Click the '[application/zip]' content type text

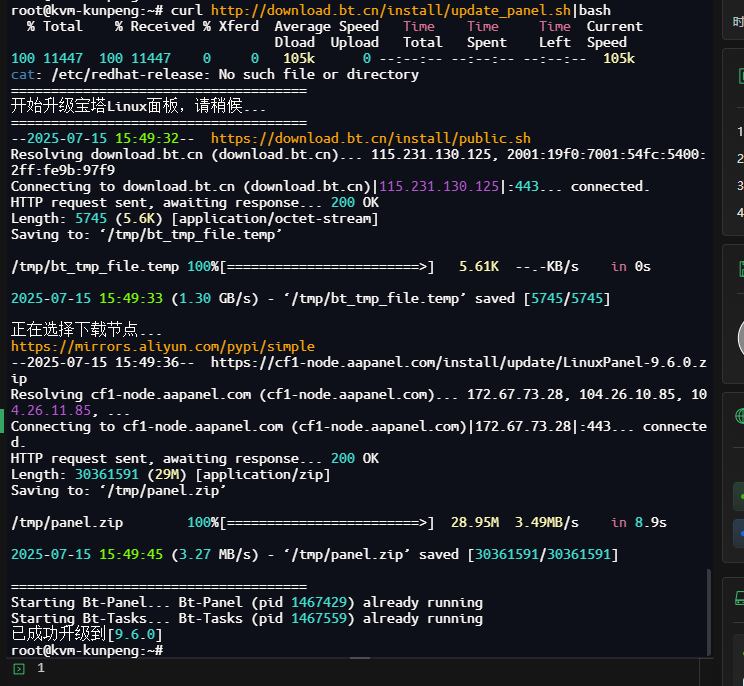[x=262, y=474]
